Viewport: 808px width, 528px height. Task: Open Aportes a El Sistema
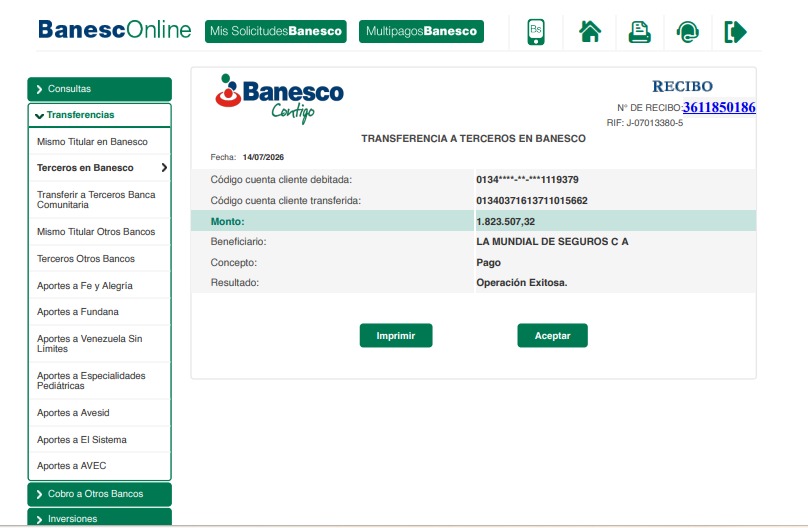click(x=99, y=440)
